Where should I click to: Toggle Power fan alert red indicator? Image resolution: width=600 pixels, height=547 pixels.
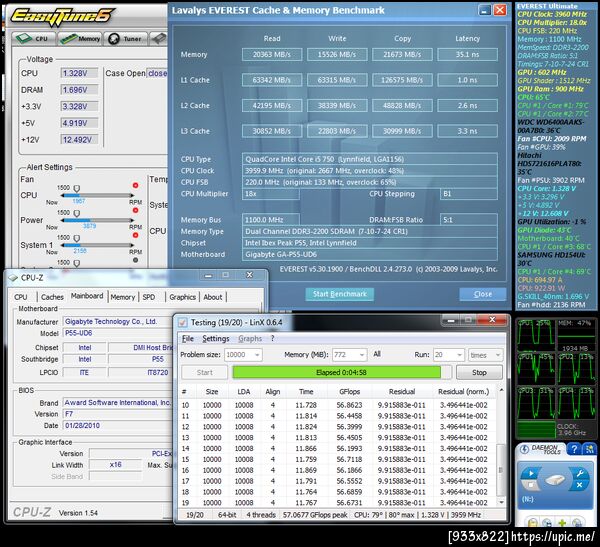[x=135, y=211]
